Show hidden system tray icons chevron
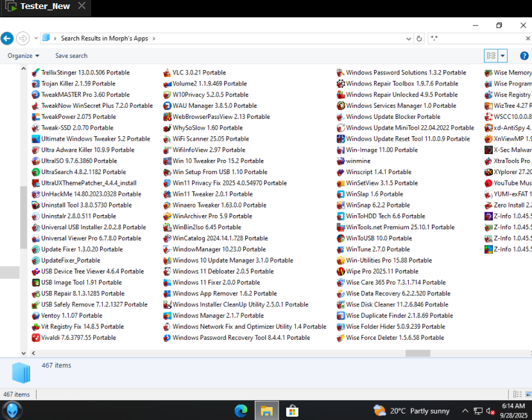The width and height of the screenshot is (532, 420). click(x=465, y=411)
